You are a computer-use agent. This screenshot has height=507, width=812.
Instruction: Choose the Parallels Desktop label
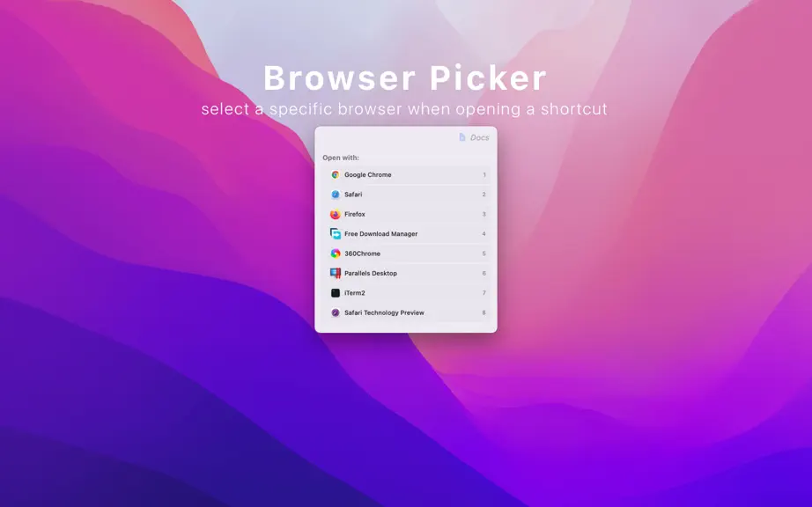(371, 273)
